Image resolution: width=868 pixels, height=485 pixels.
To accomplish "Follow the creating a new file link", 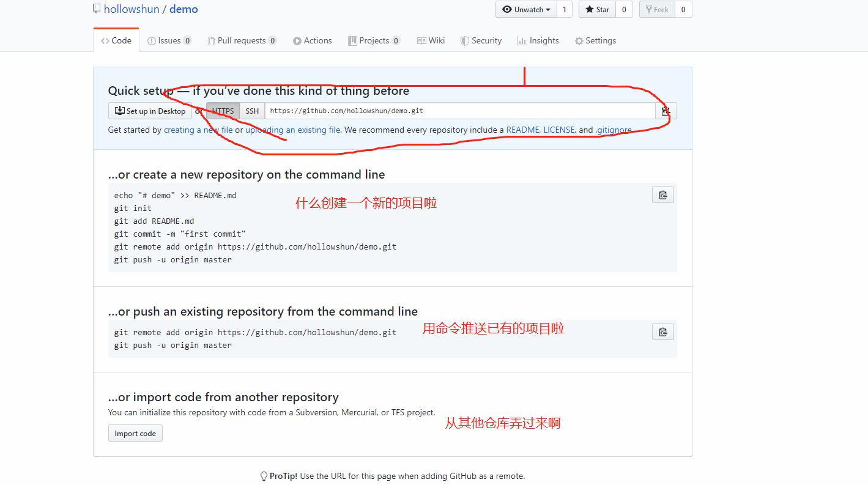I will point(198,130).
